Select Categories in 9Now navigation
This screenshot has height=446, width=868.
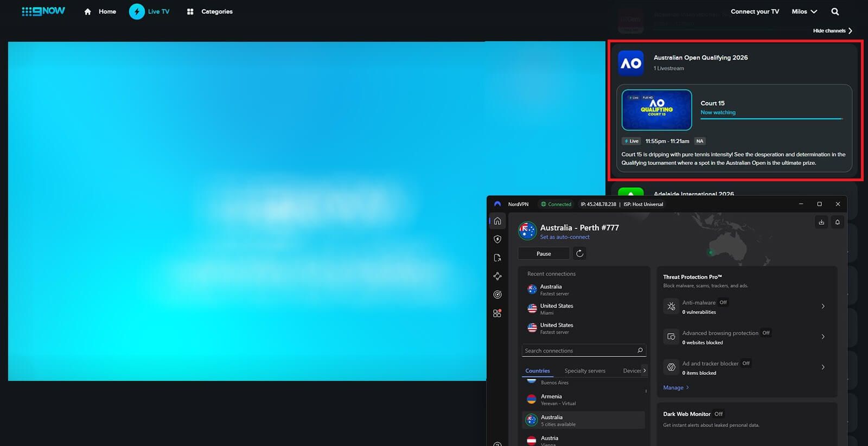click(217, 11)
